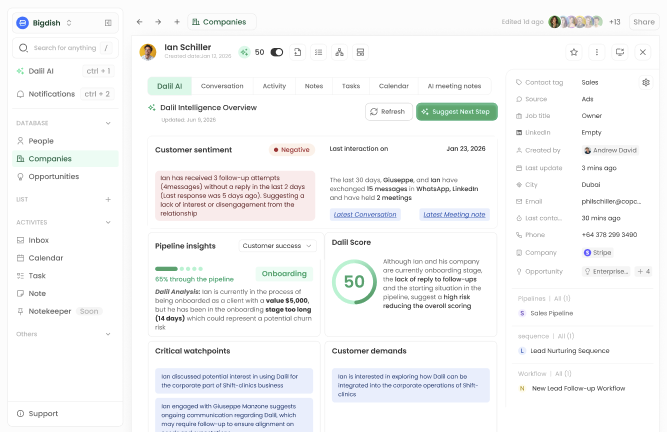Click the pipeline progress bar
667x432 pixels.
coord(179,269)
